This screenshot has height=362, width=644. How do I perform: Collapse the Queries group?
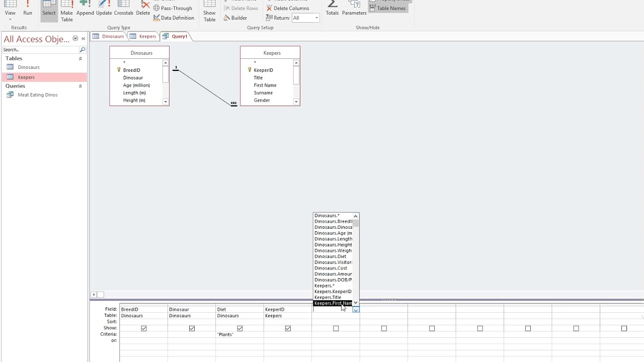click(80, 86)
